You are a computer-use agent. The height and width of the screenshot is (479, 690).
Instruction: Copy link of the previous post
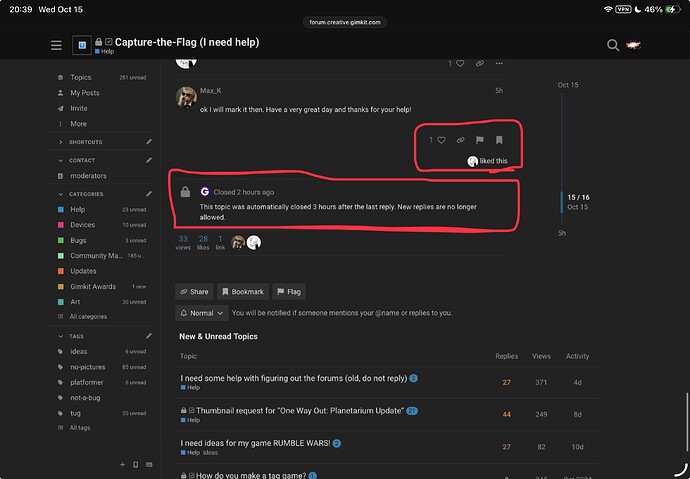pyautogui.click(x=480, y=63)
